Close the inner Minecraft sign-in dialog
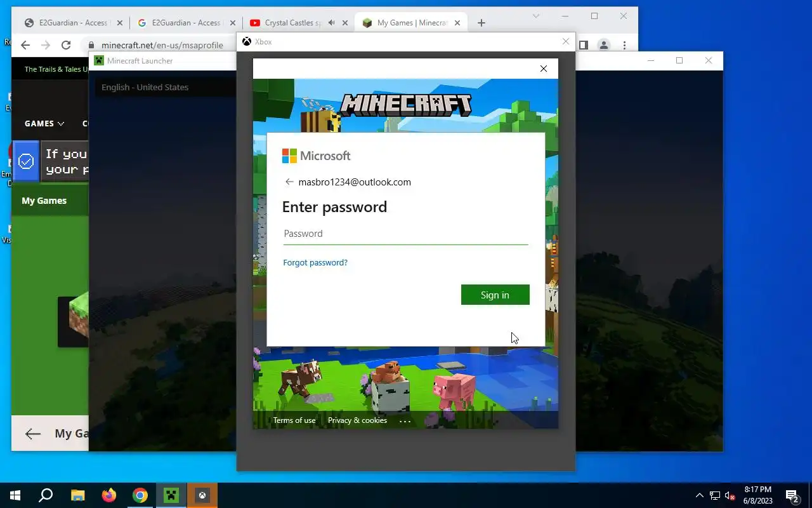The height and width of the screenshot is (508, 812). pyautogui.click(x=544, y=69)
